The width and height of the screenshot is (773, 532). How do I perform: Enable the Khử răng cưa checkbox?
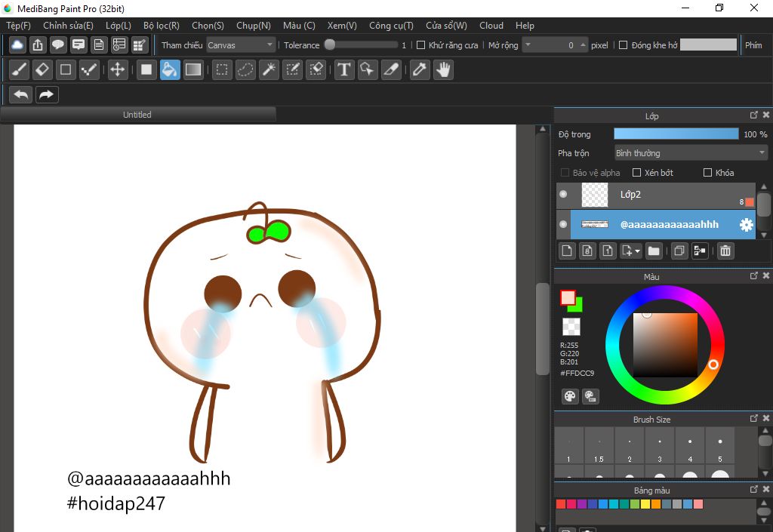[x=420, y=45]
